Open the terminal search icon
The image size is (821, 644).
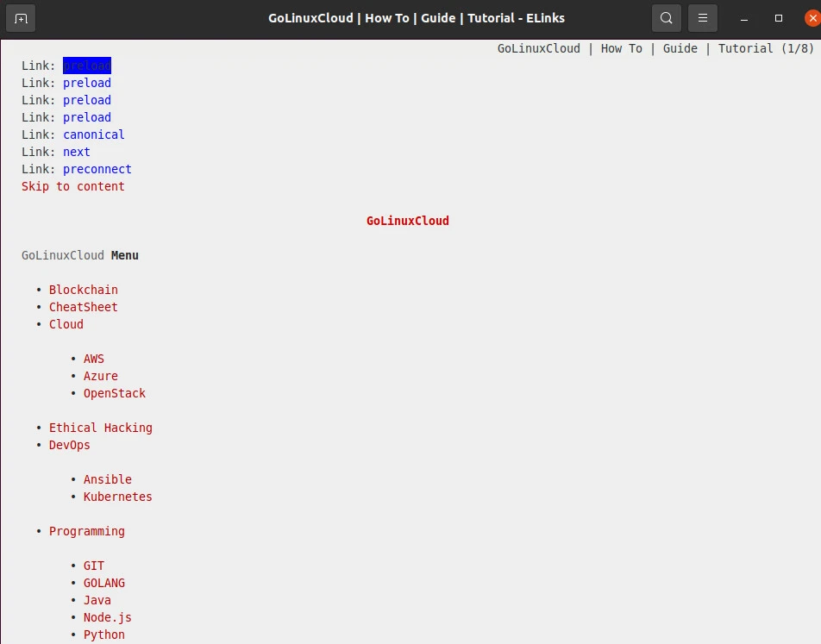(x=666, y=17)
